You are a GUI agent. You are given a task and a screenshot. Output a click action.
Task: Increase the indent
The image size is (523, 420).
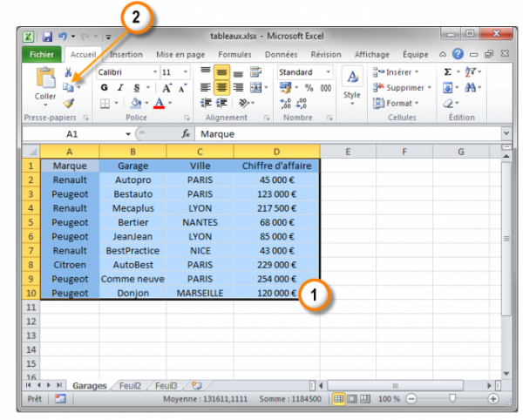[221, 103]
